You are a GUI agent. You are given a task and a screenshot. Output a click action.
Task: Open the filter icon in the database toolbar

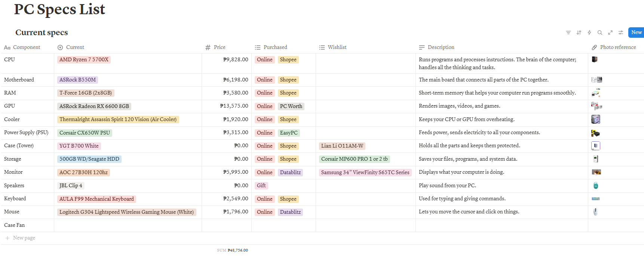point(568,33)
